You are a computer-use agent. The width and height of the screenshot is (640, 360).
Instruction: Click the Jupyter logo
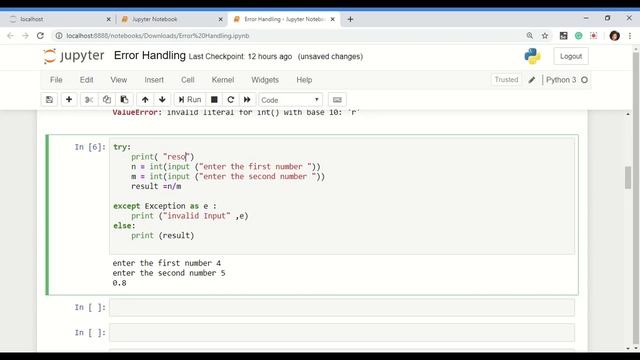point(74,56)
